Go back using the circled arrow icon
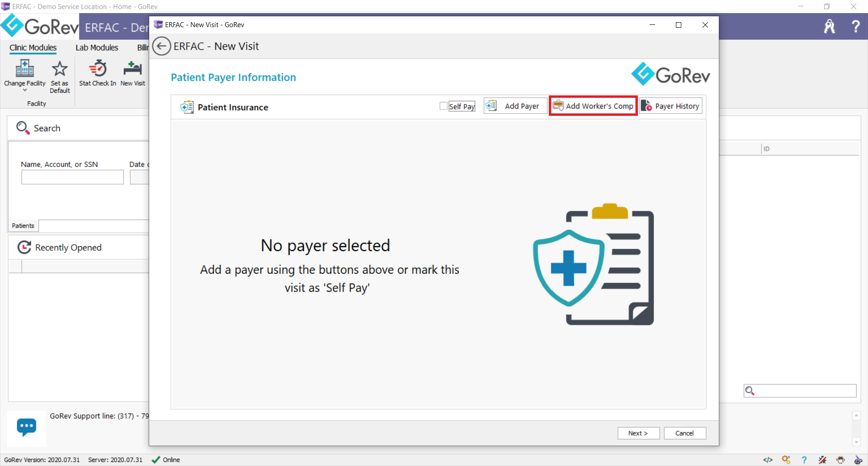 pos(161,46)
